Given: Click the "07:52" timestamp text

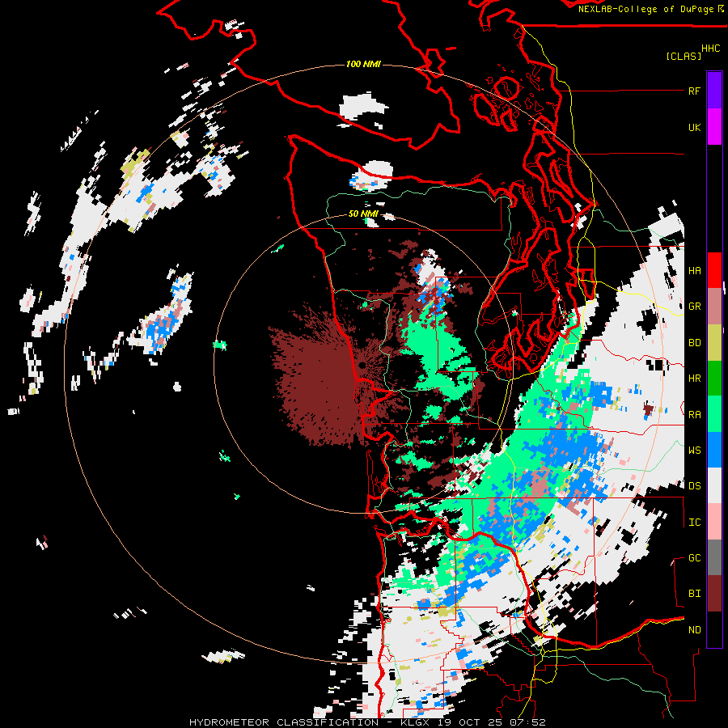Looking at the screenshot, I should [528, 722].
